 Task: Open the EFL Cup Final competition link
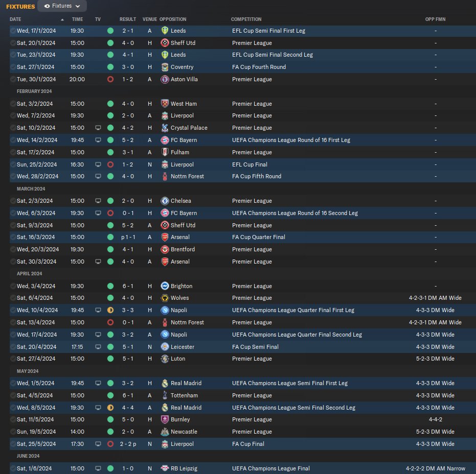(250, 164)
